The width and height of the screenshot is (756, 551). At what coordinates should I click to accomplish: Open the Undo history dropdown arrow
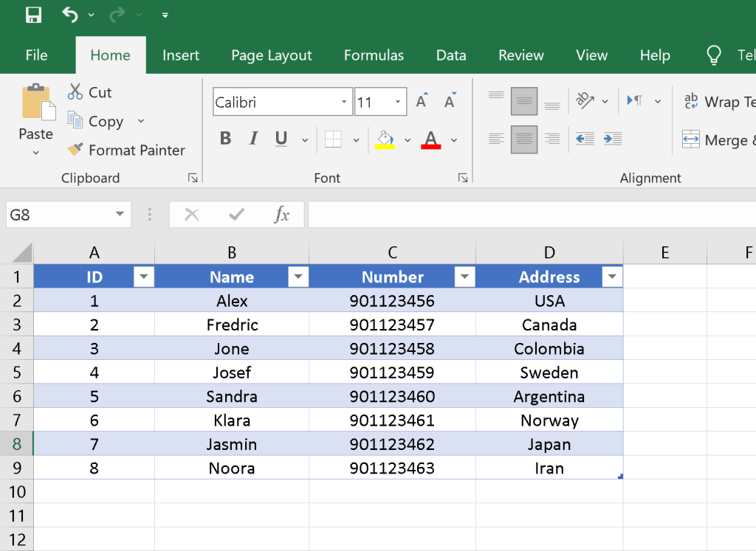tap(91, 15)
